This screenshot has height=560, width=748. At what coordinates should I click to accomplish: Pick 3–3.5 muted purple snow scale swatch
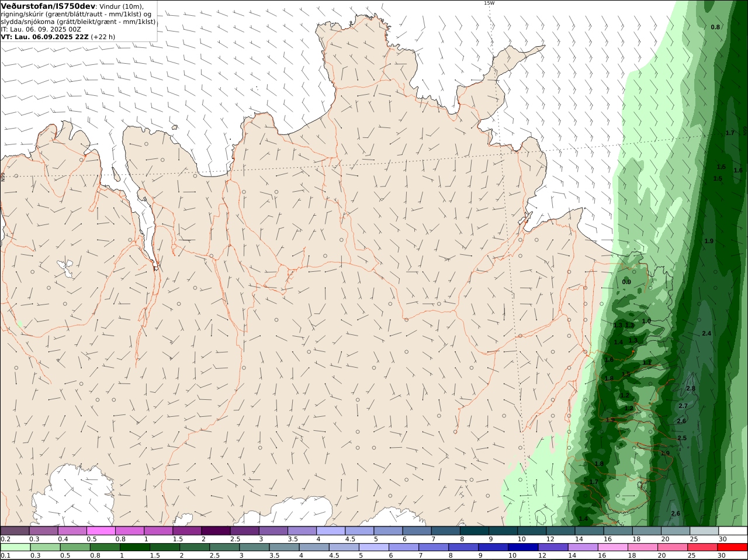coord(274,530)
